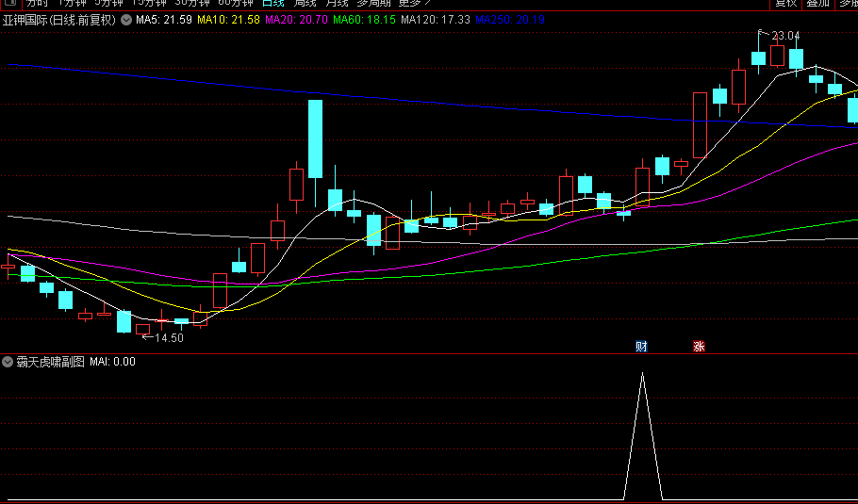Open the blue 财 financial event marker
The width and height of the screenshot is (858, 504).
point(641,346)
